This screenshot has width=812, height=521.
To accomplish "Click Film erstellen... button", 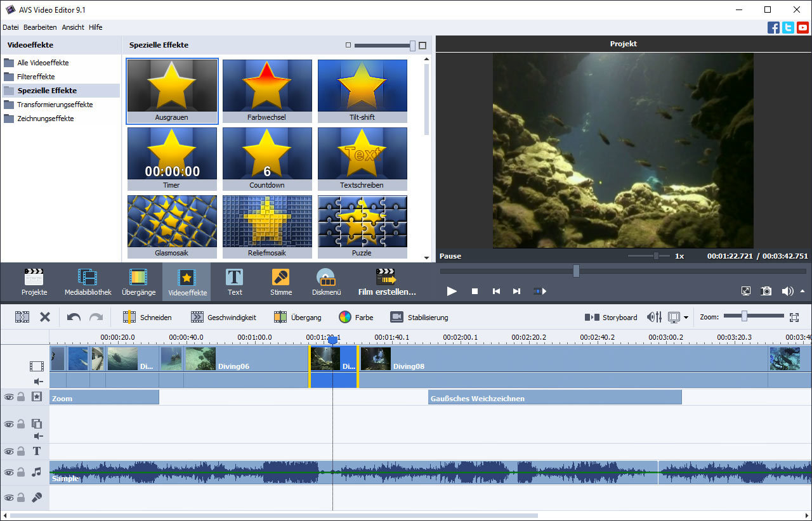I will pos(387,282).
